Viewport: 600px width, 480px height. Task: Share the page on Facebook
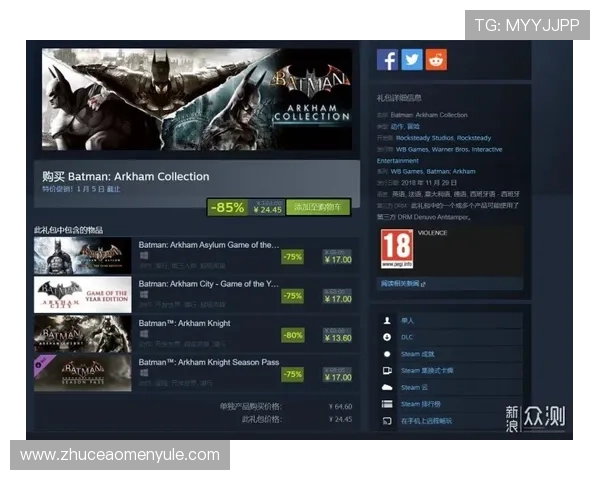tap(387, 60)
